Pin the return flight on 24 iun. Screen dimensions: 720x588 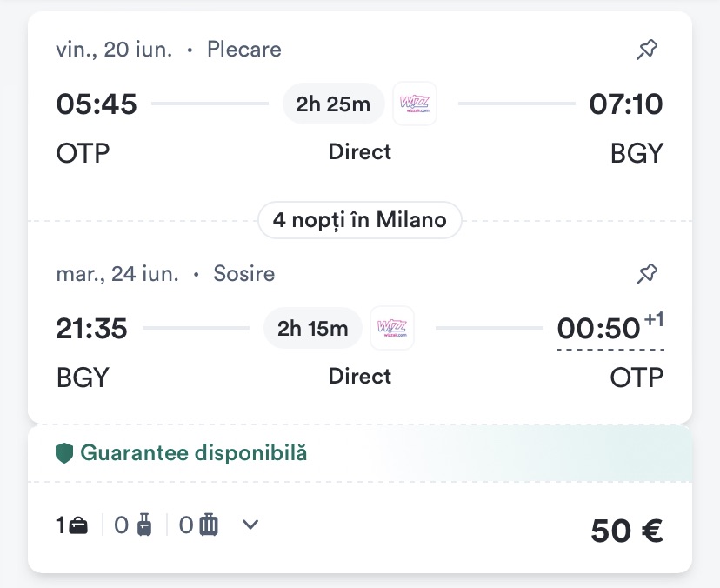(x=646, y=275)
